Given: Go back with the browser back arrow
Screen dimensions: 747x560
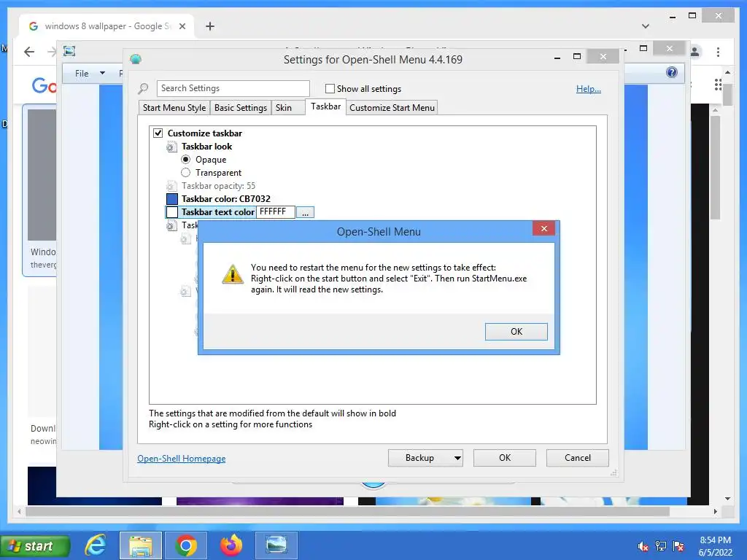Looking at the screenshot, I should point(29,52).
